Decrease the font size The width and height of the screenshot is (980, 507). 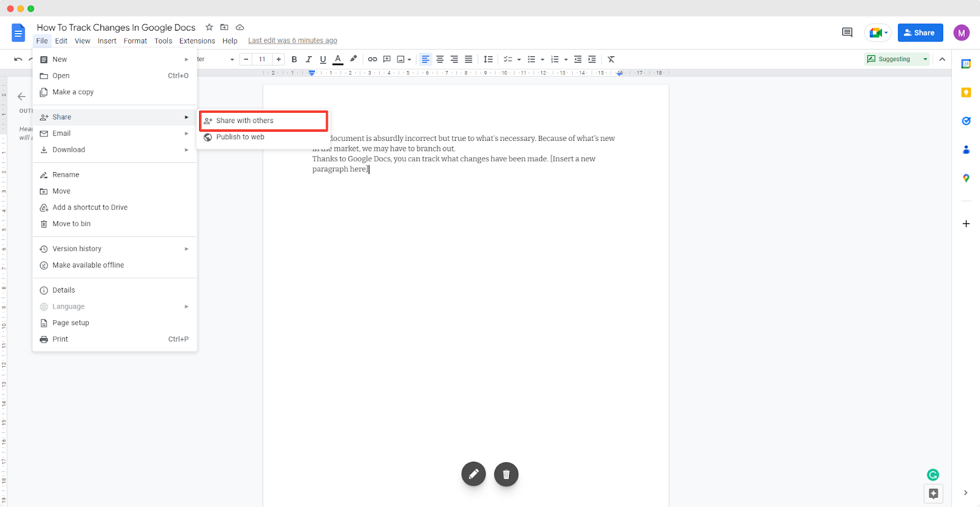(x=246, y=59)
